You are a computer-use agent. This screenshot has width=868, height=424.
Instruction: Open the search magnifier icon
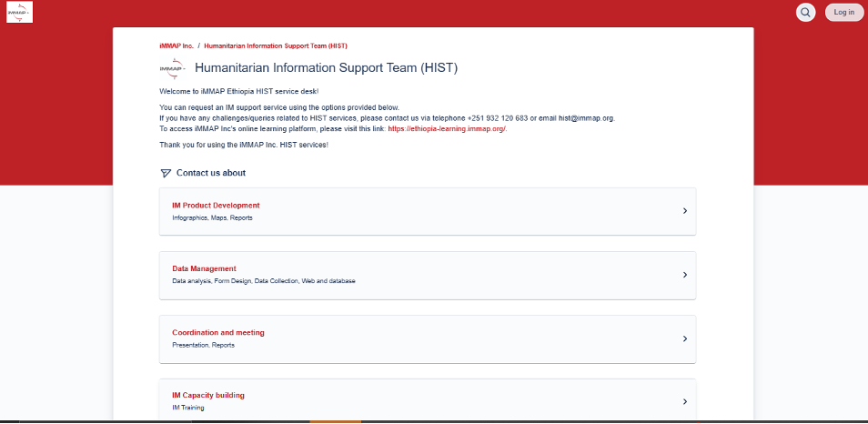click(x=805, y=12)
